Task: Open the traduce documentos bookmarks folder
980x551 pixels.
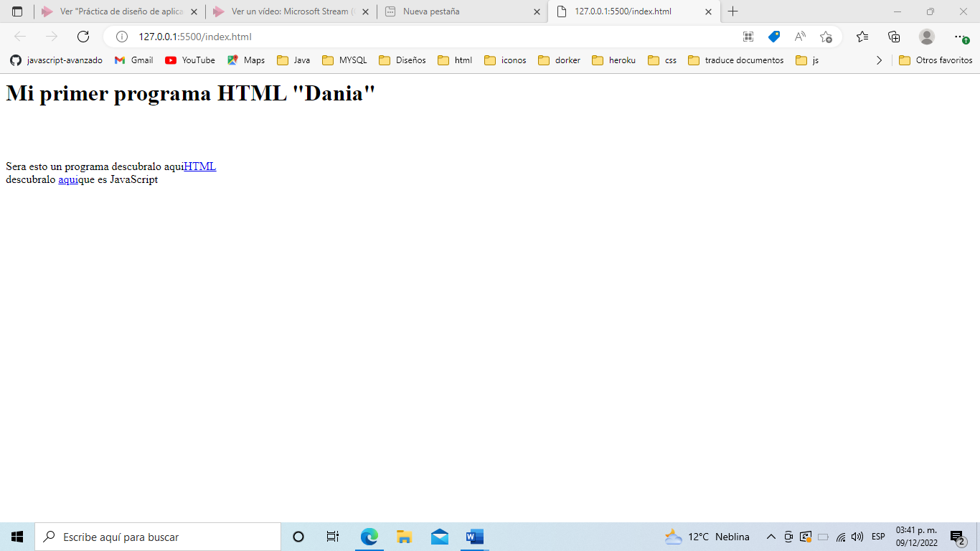Action: tap(736, 60)
